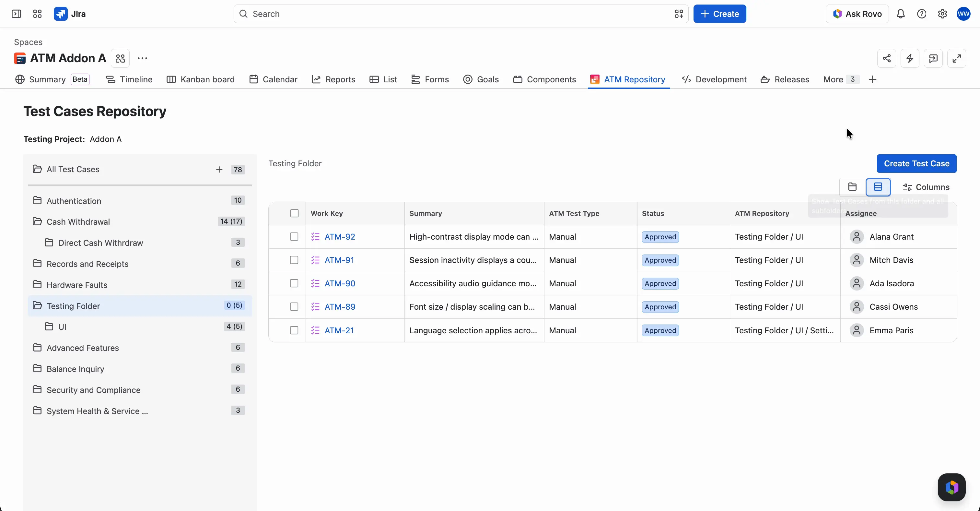Open notifications bell
The image size is (980, 511).
pyautogui.click(x=901, y=14)
